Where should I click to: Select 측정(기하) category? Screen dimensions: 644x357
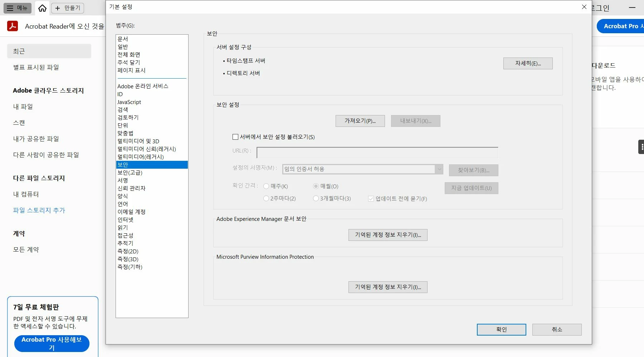[152, 267]
